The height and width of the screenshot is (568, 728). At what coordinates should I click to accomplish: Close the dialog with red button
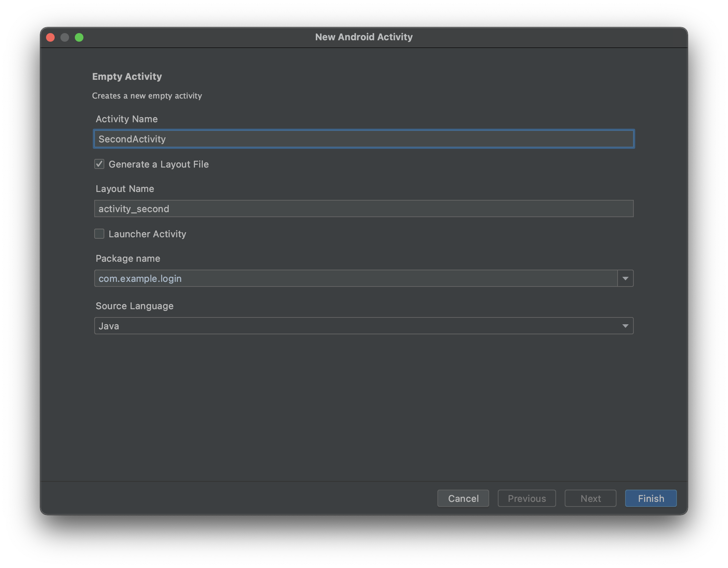coord(51,37)
